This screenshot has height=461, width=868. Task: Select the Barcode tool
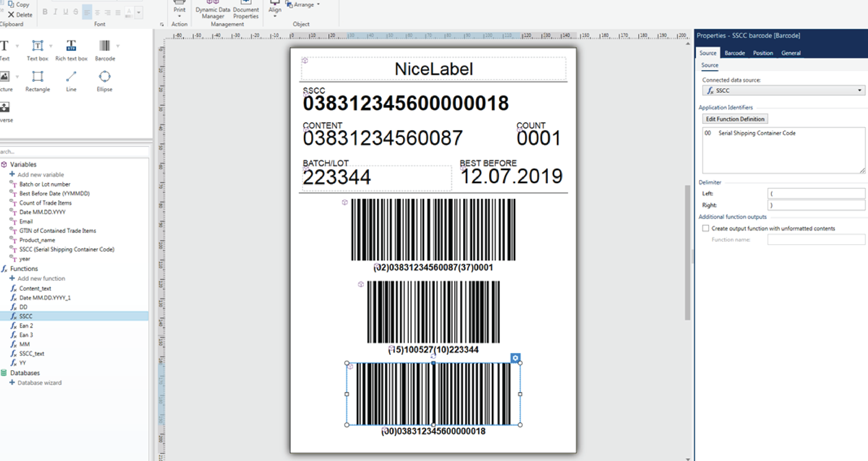click(105, 50)
